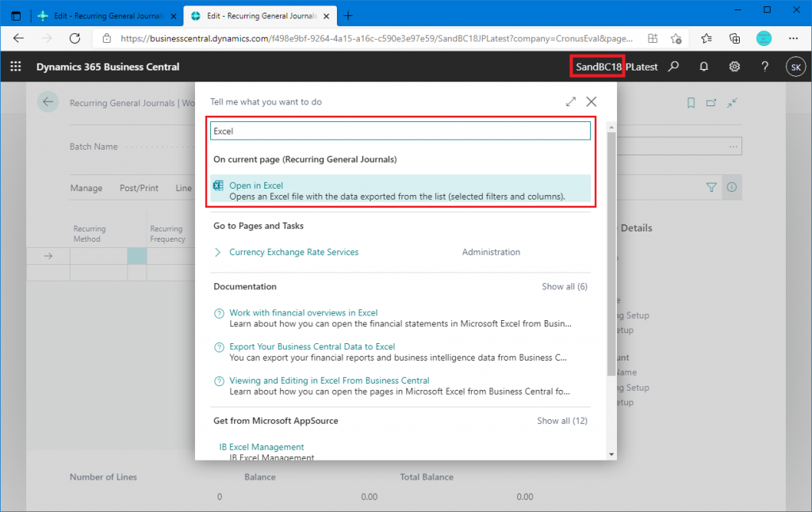
Task: Select the first journal row arrow cell
Action: [x=48, y=256]
